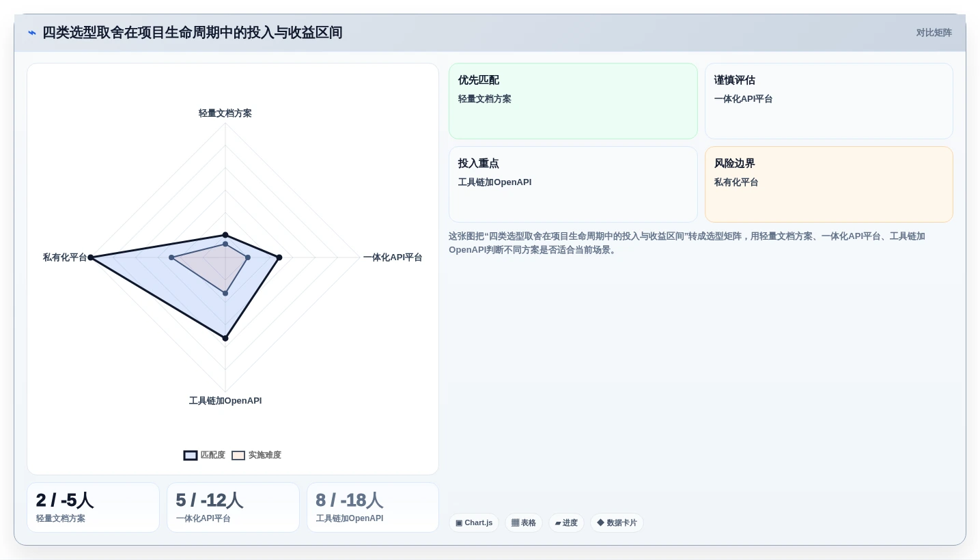
Task: Click the 一体化API平台 radar axis label
Action: pos(393,257)
